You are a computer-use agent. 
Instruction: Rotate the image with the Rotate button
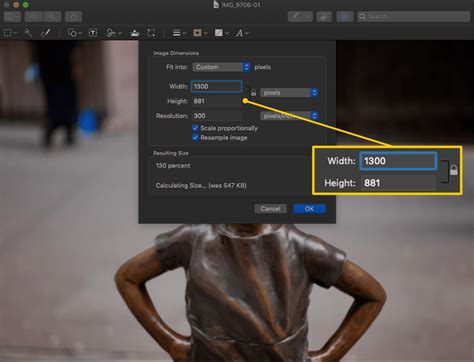pyautogui.click(x=324, y=16)
